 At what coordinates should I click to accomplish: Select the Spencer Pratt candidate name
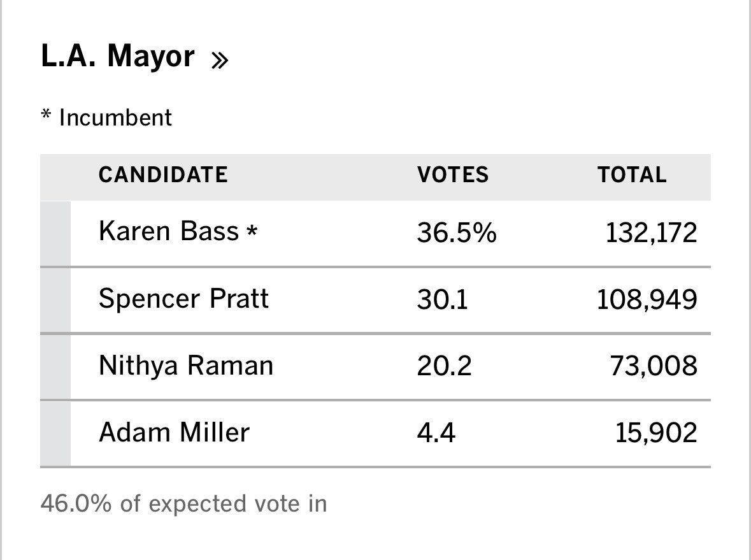[x=183, y=299]
